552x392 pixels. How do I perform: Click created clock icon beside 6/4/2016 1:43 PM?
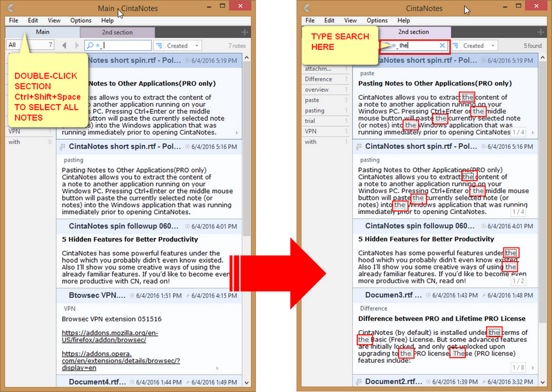click(429, 295)
